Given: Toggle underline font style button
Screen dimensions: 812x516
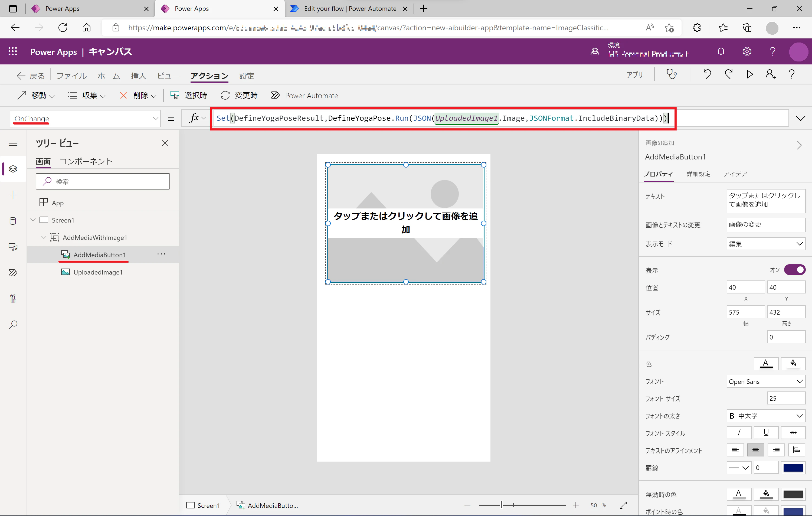Looking at the screenshot, I should click(x=766, y=432).
